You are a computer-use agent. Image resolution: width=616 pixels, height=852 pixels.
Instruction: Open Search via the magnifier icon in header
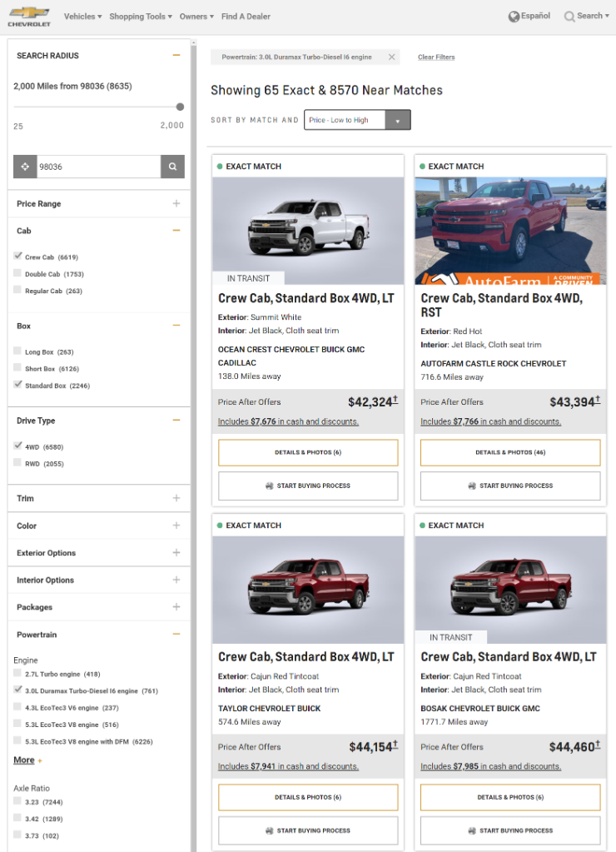(x=569, y=17)
